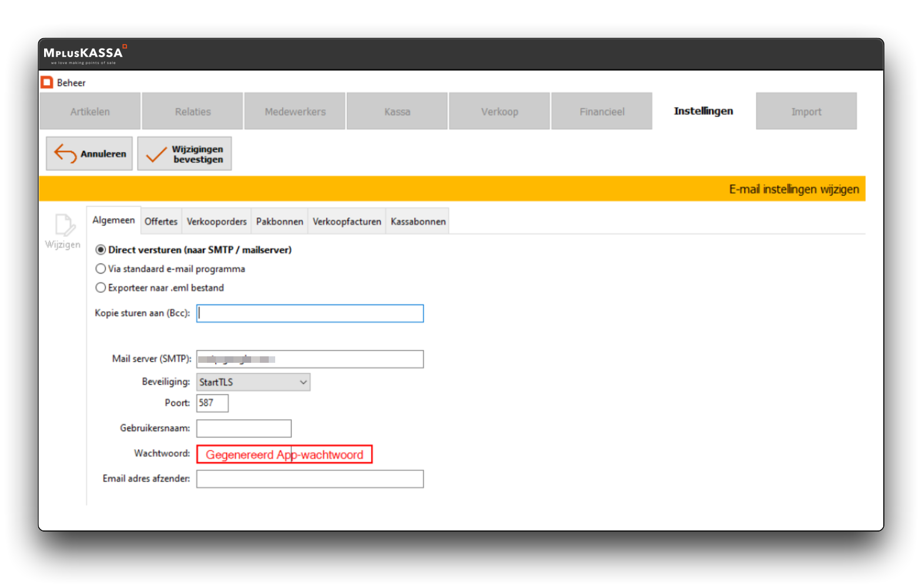
Task: Open the Financieel main menu tab
Action: pyautogui.click(x=602, y=112)
